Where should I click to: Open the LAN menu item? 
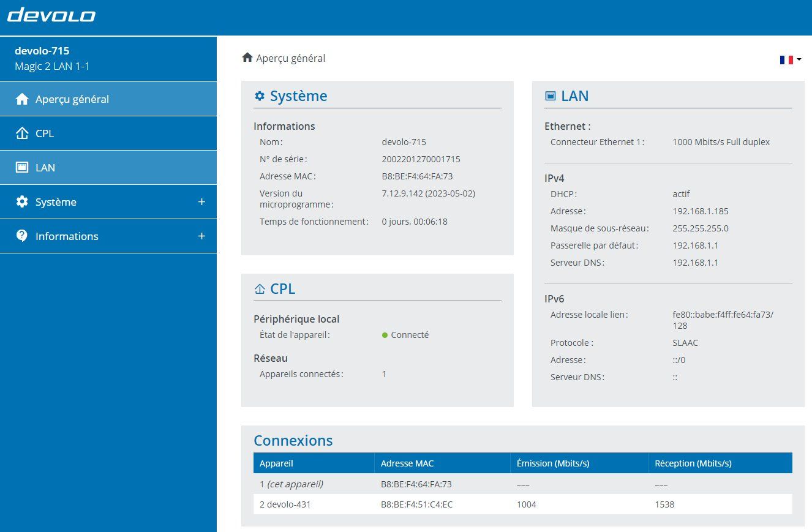(108, 168)
